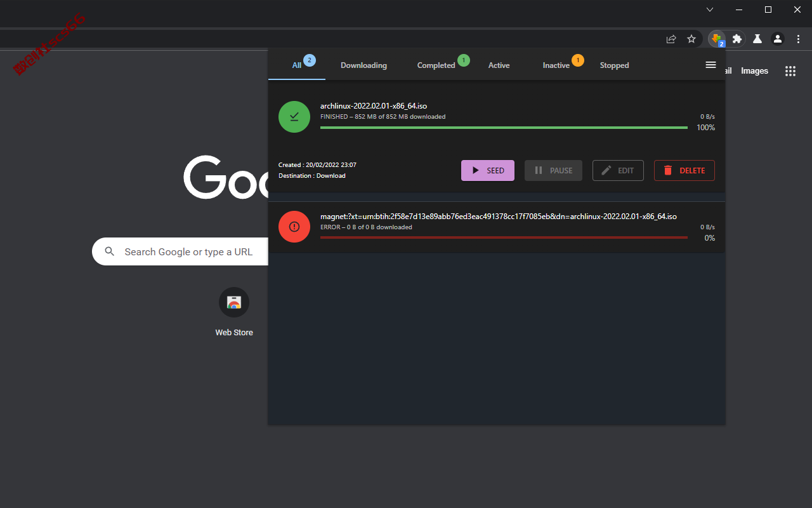Viewport: 812px width, 508px height.
Task: Maximize the Chrome window
Action: point(768,10)
